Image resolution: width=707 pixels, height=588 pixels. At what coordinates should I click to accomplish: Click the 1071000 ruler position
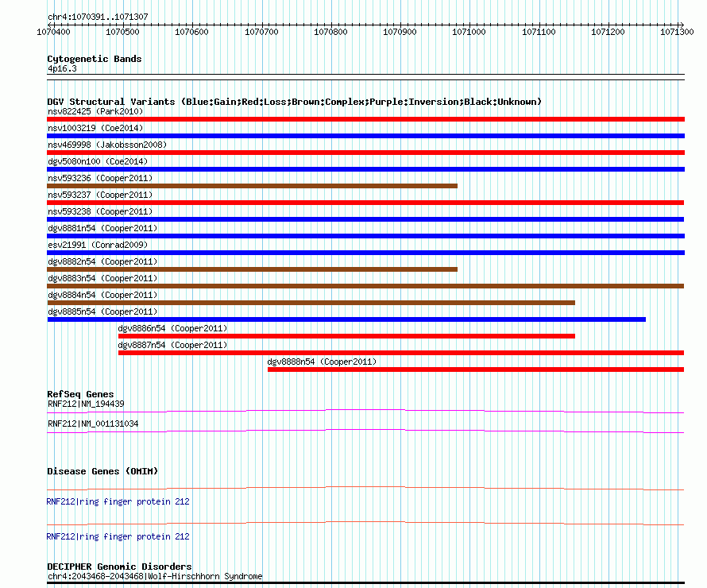(x=469, y=32)
